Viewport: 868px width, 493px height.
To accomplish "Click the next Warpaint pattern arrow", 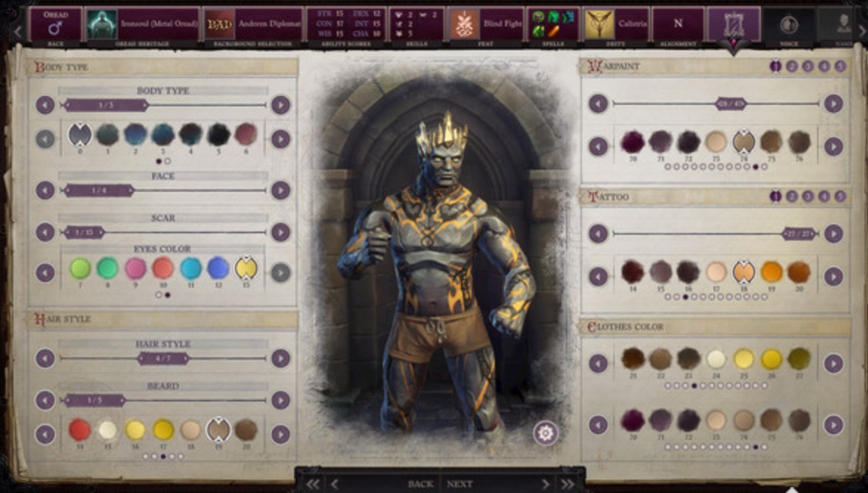I will (834, 103).
